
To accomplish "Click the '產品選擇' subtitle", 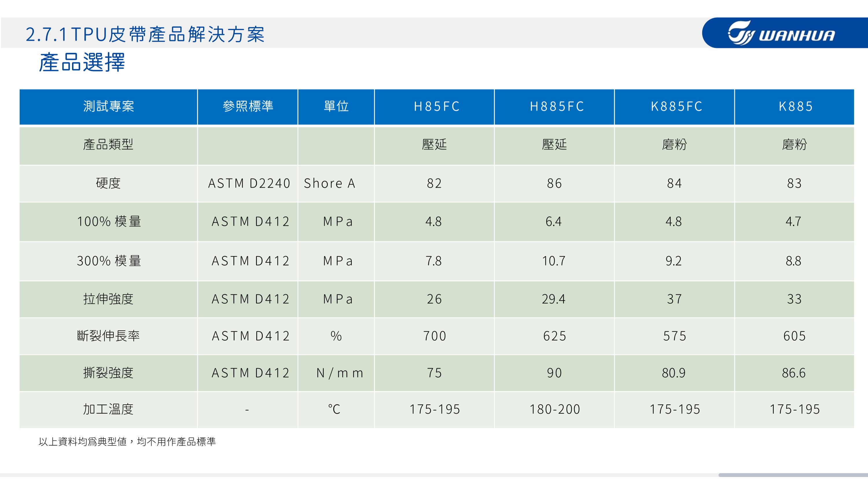I will tap(82, 62).
